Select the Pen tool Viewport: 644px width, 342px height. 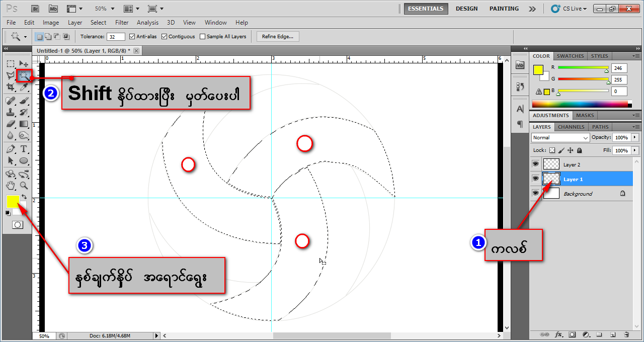point(11,149)
